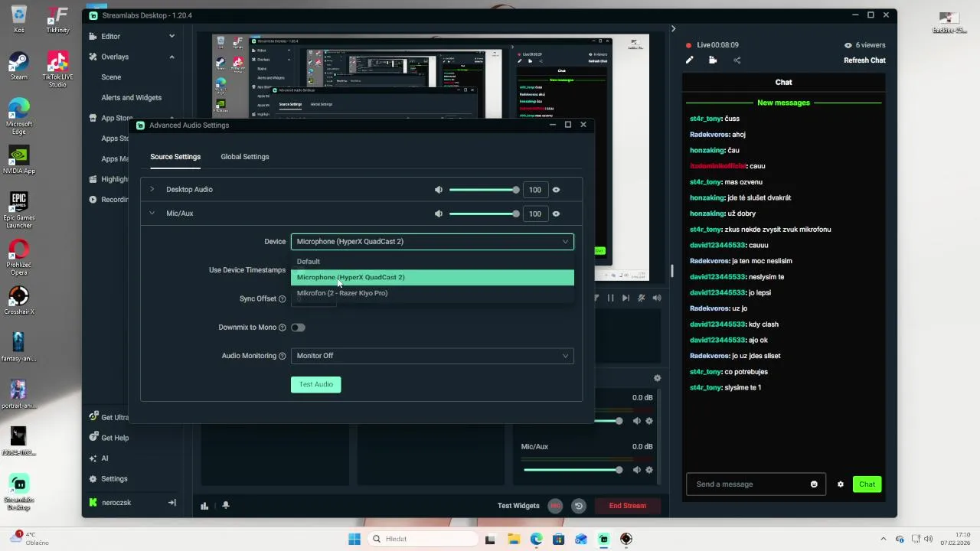Open the Audio Monitoring dropdown
This screenshot has height=551, width=980.
tap(432, 356)
